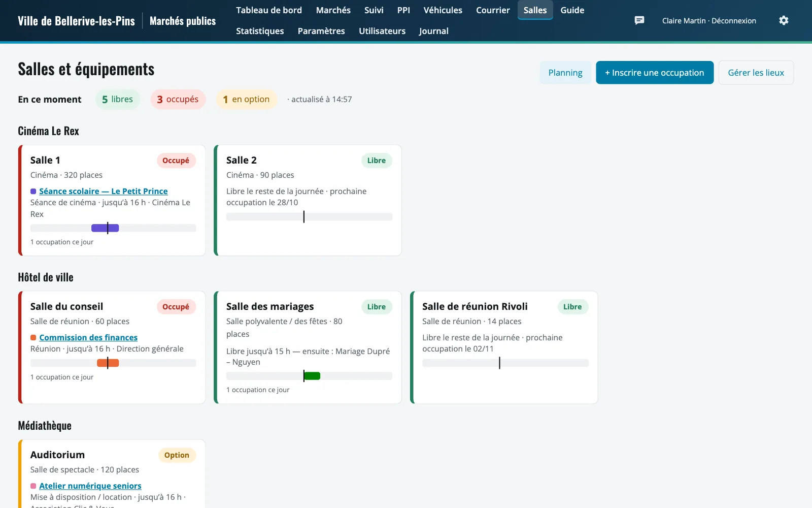Viewport: 812px width, 508px height.
Task: Click Libre badge on Salle 2
Action: click(377, 161)
